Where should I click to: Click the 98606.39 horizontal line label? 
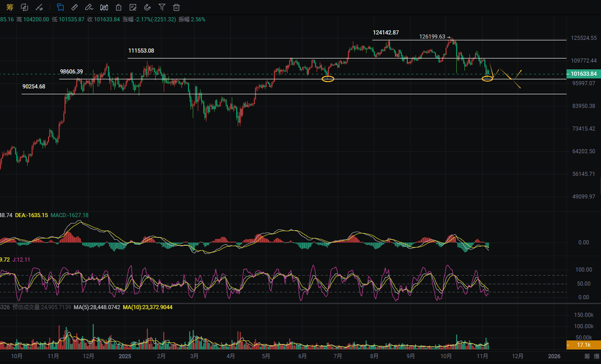coord(71,72)
